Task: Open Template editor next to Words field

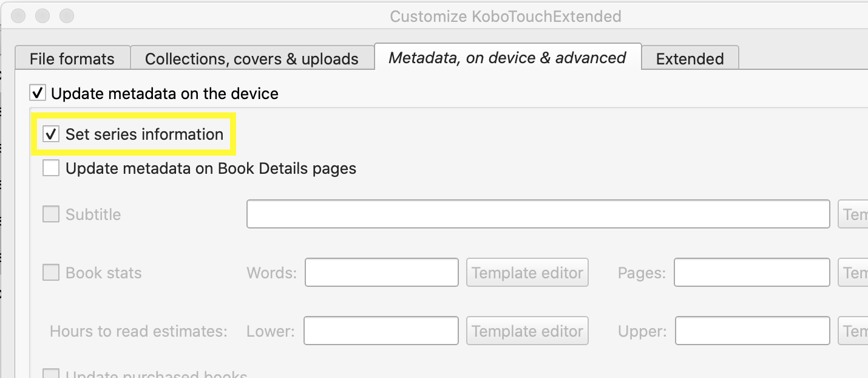Action: point(527,273)
